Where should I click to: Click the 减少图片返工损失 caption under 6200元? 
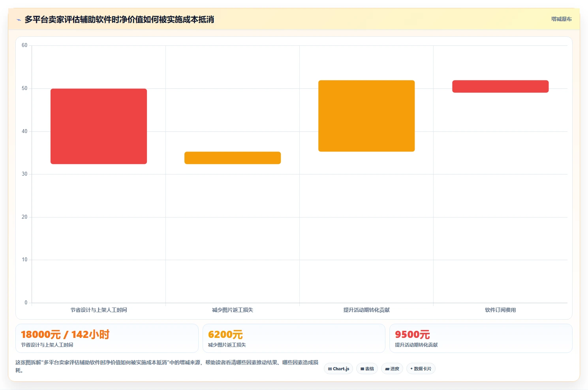click(x=227, y=345)
